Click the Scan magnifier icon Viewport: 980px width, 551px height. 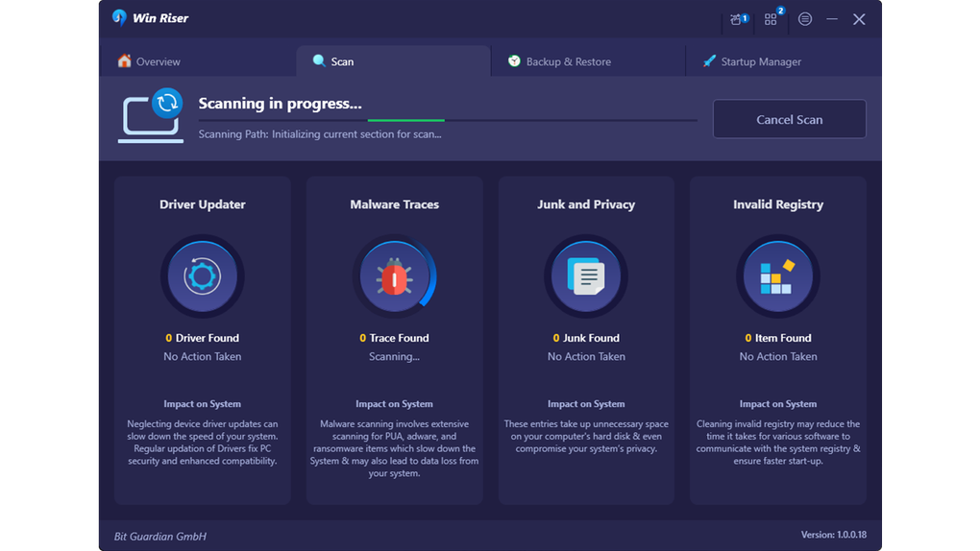[319, 60]
